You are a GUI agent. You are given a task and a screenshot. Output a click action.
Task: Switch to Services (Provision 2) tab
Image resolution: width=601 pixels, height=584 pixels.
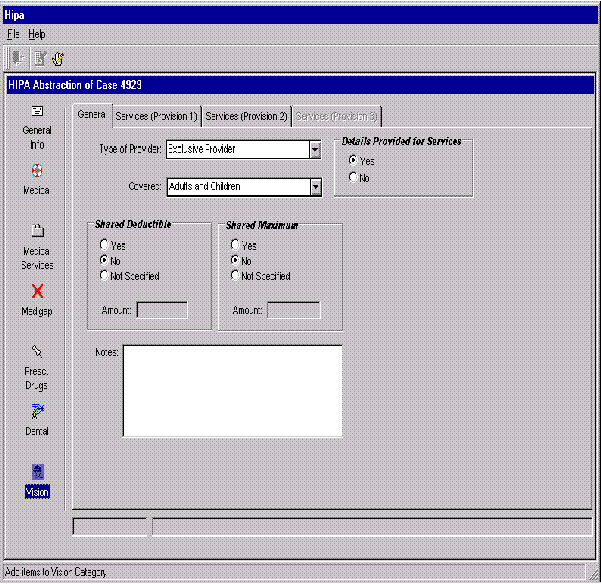(246, 116)
